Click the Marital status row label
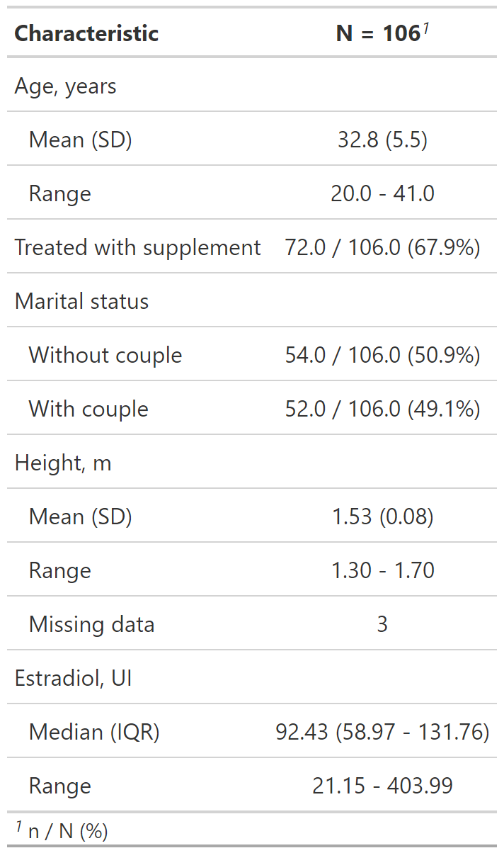Image resolution: width=504 pixels, height=853 pixels. 81,302
